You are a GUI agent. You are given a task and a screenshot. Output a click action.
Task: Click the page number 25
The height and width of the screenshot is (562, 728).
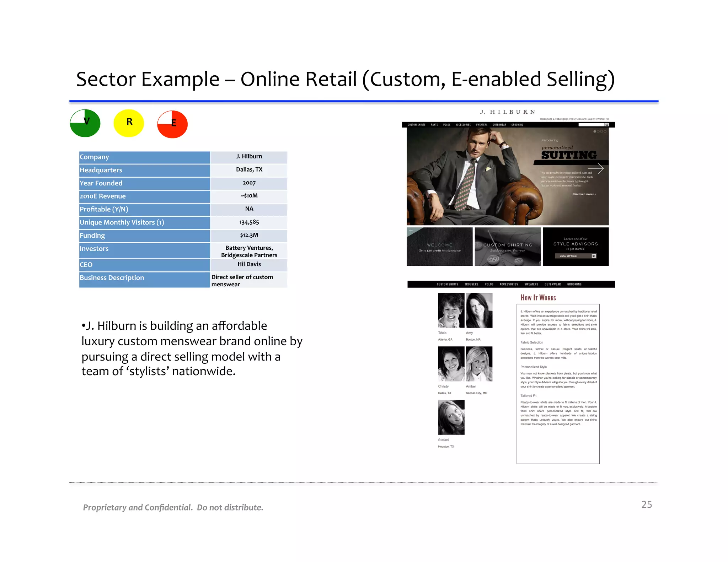647,504
